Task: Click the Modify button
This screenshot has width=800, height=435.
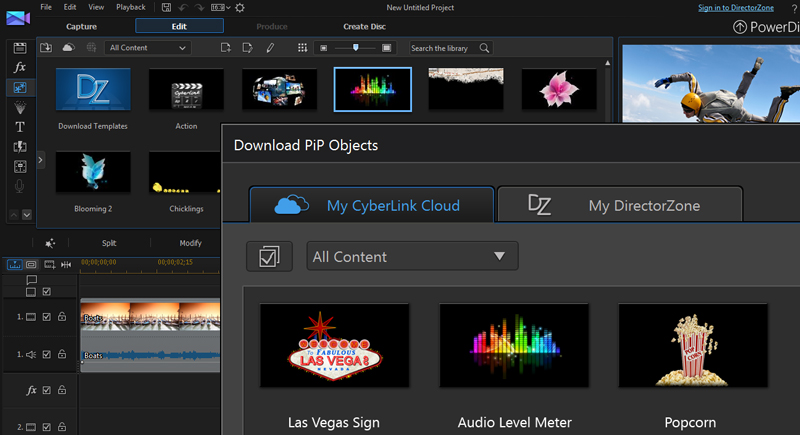Action: [190, 243]
